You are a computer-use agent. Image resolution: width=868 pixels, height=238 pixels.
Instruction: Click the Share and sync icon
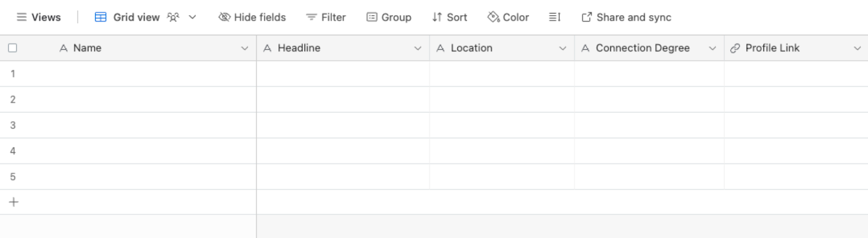coord(586,17)
